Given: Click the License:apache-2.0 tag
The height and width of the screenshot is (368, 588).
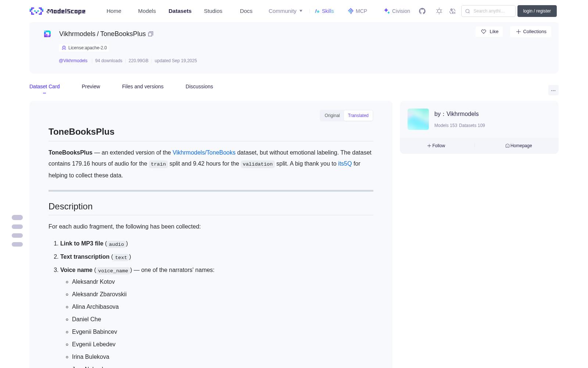Looking at the screenshot, I should pyautogui.click(x=84, y=48).
